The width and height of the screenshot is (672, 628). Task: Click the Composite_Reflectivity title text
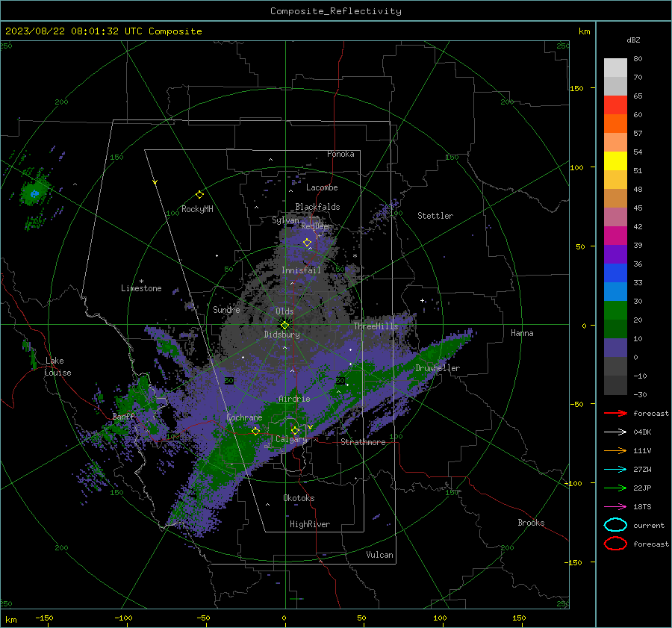click(335, 11)
